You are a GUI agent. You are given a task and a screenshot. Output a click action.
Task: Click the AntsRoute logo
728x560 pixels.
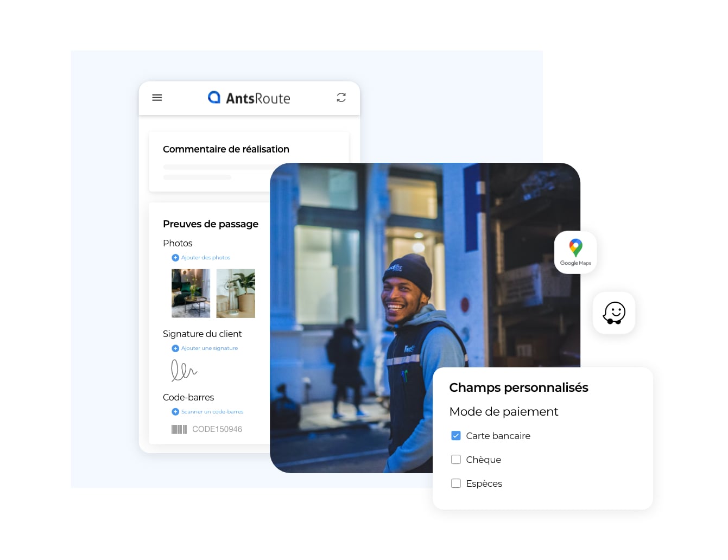pos(249,98)
